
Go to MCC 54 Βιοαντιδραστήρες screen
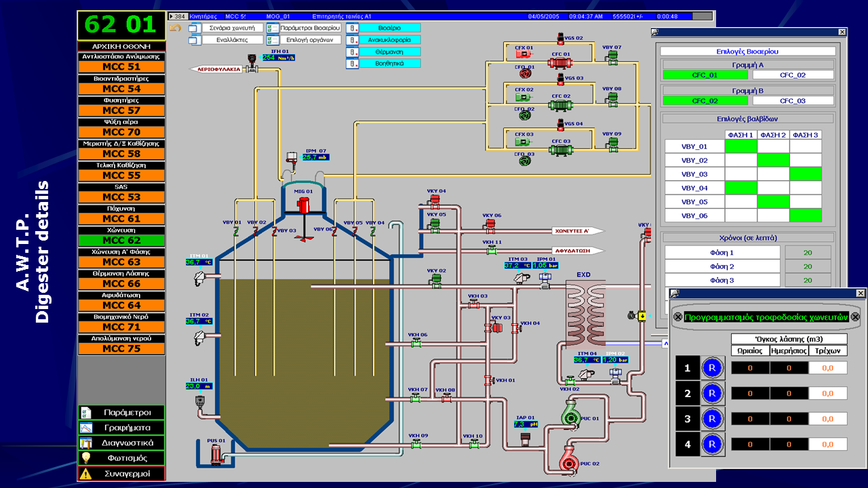(121, 89)
